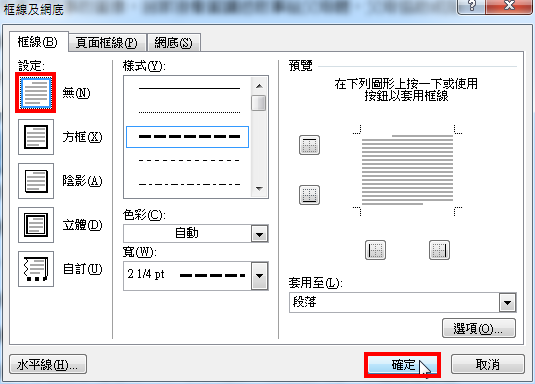Open the 選項 options button
535x384 pixels.
pyautogui.click(x=479, y=328)
